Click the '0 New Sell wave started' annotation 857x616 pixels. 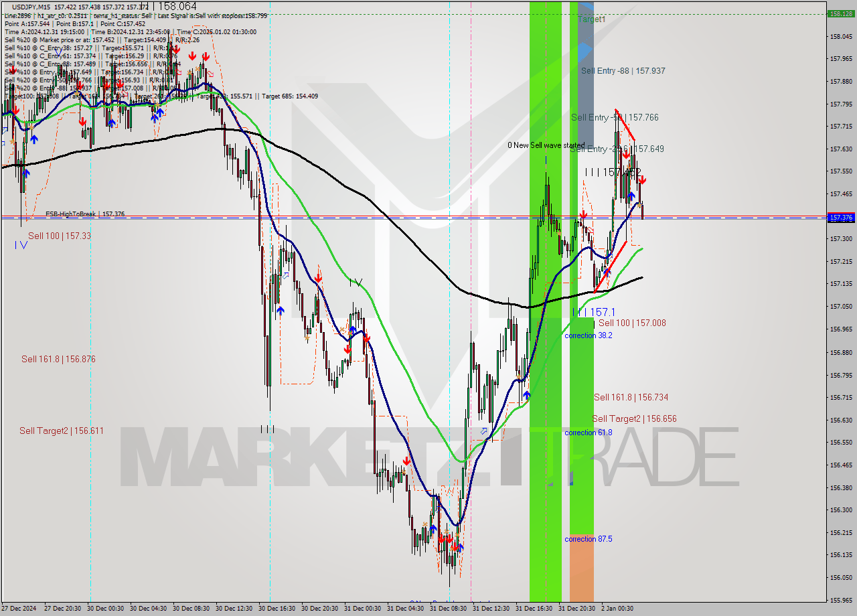point(546,145)
